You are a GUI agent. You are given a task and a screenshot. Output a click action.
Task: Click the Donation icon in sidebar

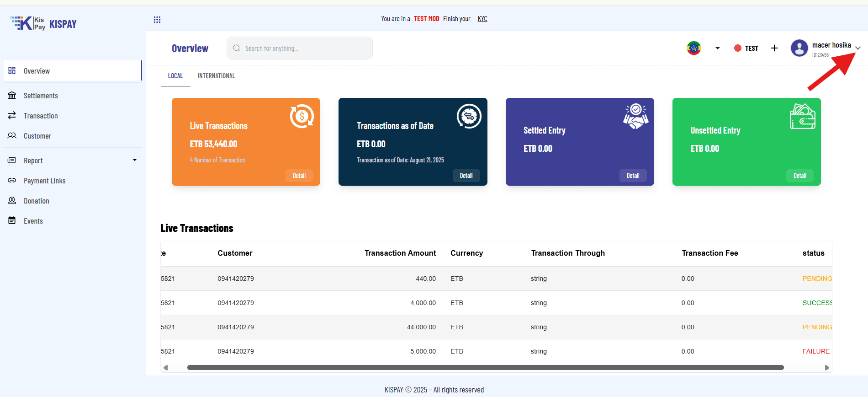point(12,200)
